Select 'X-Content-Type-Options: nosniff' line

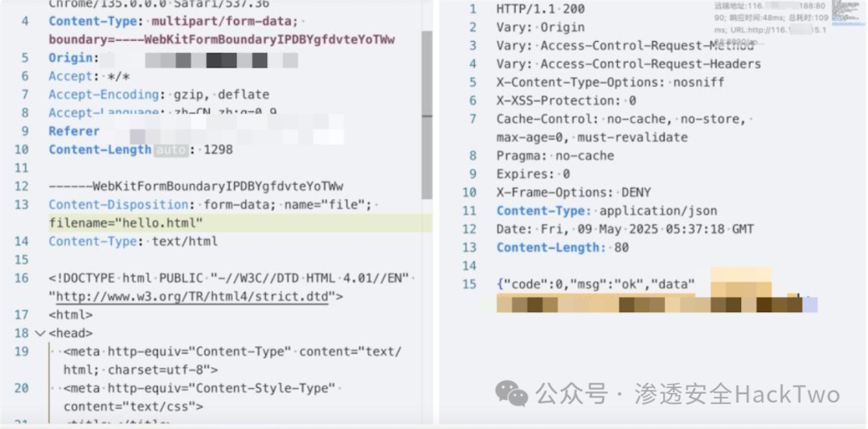[611, 82]
